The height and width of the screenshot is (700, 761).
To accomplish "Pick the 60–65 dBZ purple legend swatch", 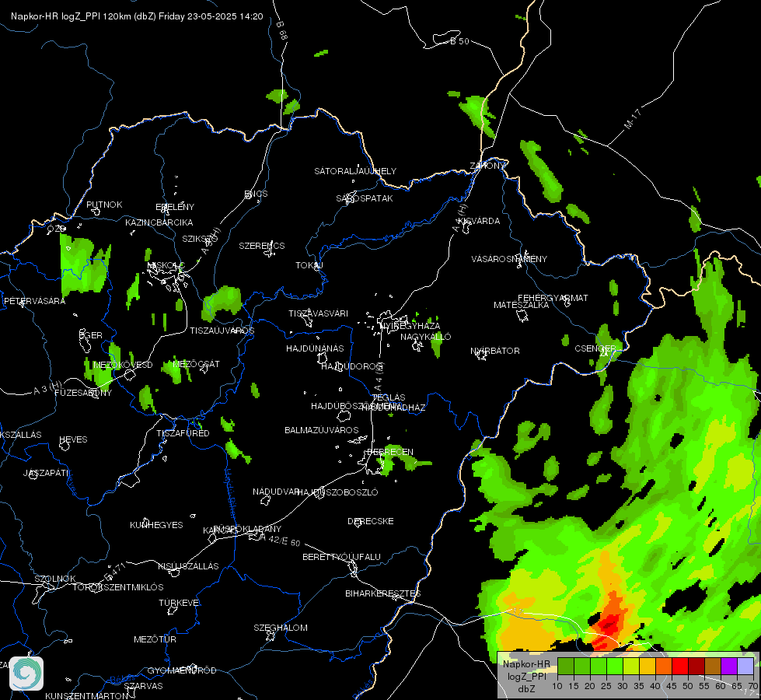I will [729, 666].
